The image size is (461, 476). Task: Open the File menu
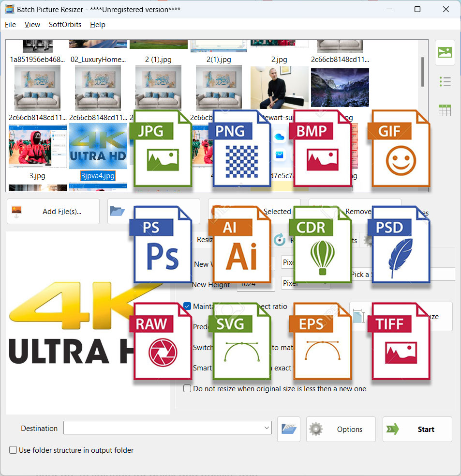pyautogui.click(x=10, y=25)
